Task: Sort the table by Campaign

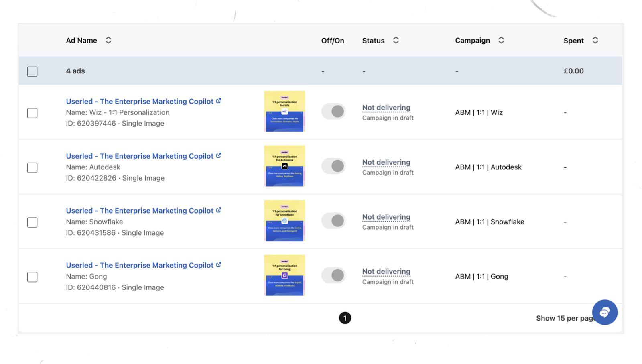Action: point(501,40)
